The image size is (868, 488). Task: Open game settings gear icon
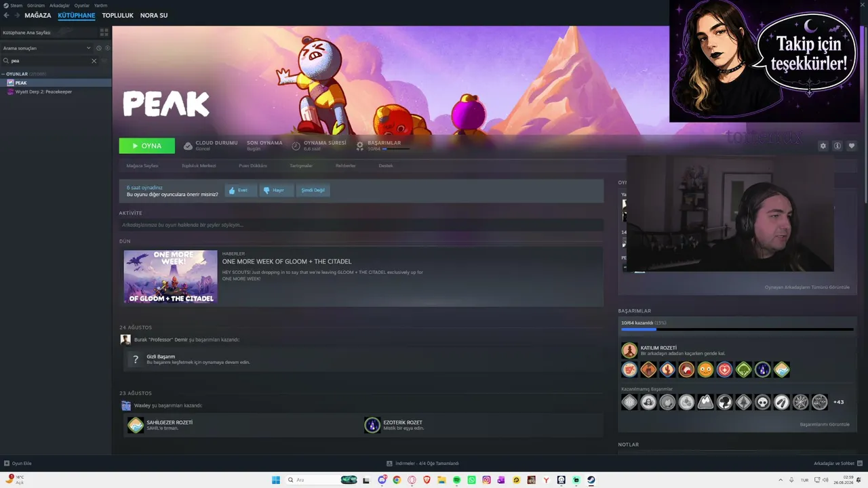pos(823,146)
